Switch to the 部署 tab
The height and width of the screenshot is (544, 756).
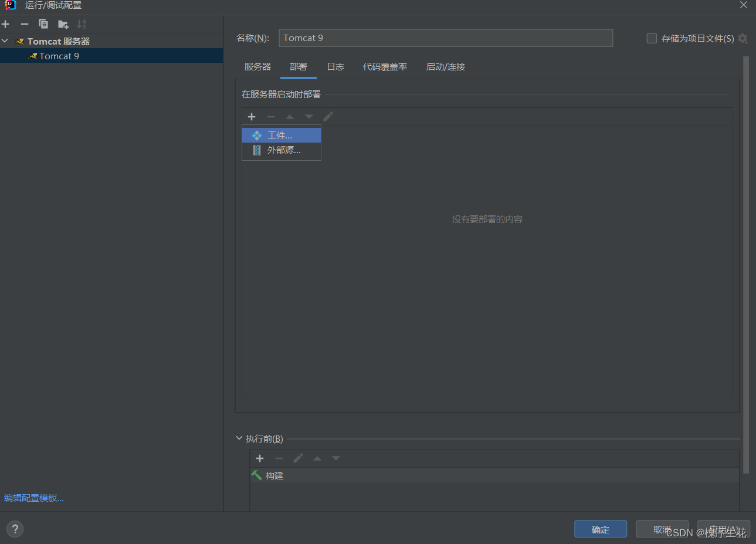(299, 67)
